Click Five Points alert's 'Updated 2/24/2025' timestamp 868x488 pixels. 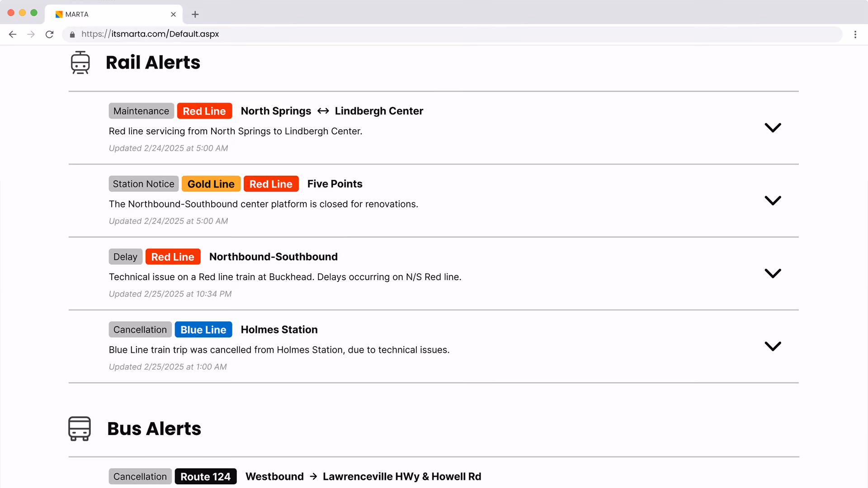click(168, 221)
